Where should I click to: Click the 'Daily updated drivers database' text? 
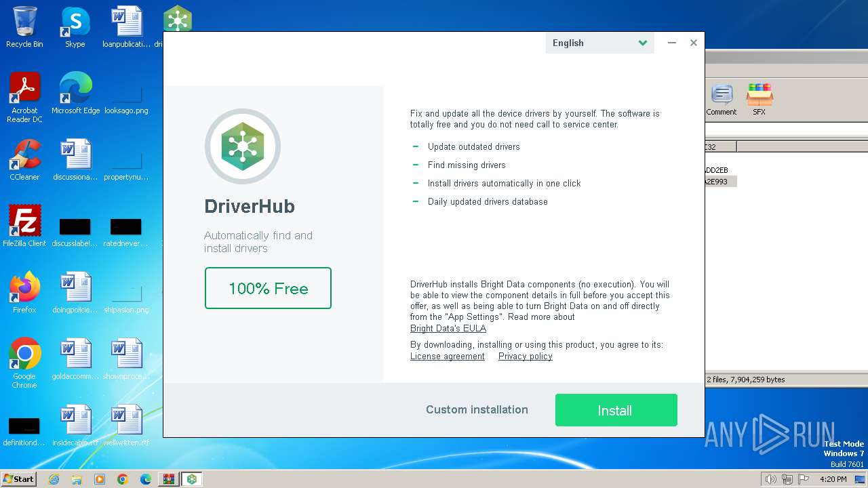pyautogui.click(x=488, y=202)
